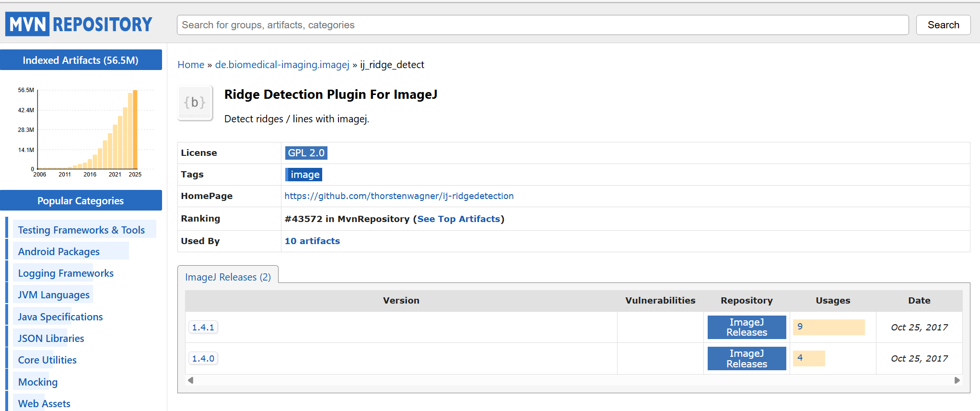980x411 pixels.
Task: Open JSON Libraries category
Action: click(x=51, y=339)
